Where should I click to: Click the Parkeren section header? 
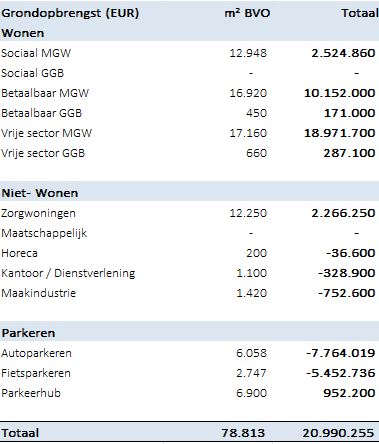tap(28, 333)
